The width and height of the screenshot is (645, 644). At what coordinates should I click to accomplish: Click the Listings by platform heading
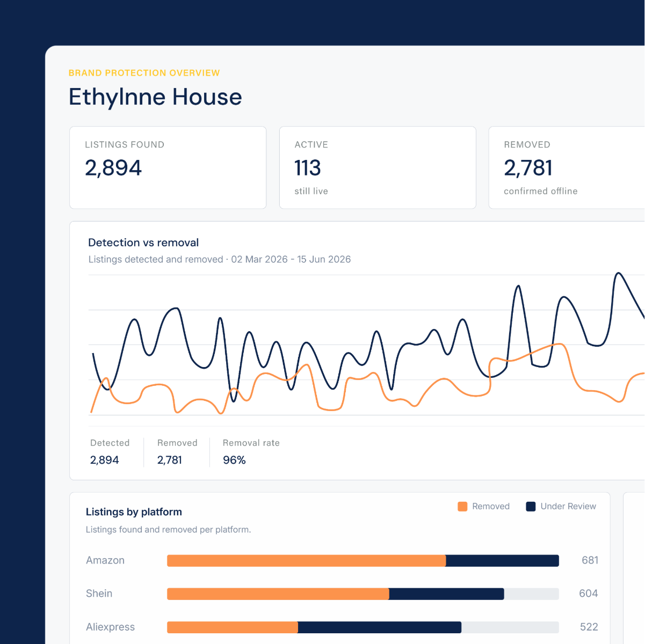tap(134, 512)
